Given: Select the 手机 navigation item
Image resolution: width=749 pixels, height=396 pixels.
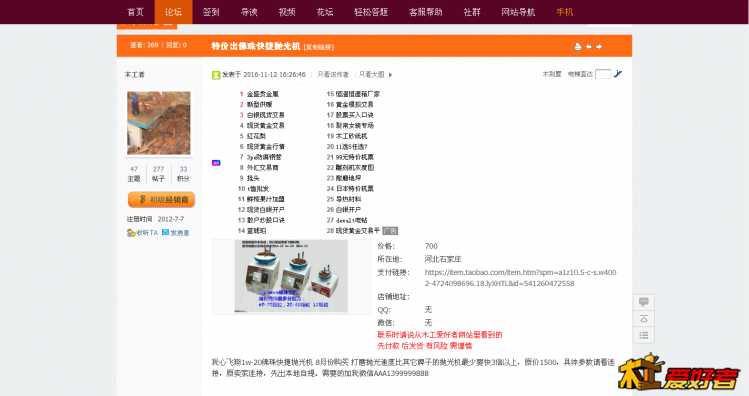Looking at the screenshot, I should [564, 12].
